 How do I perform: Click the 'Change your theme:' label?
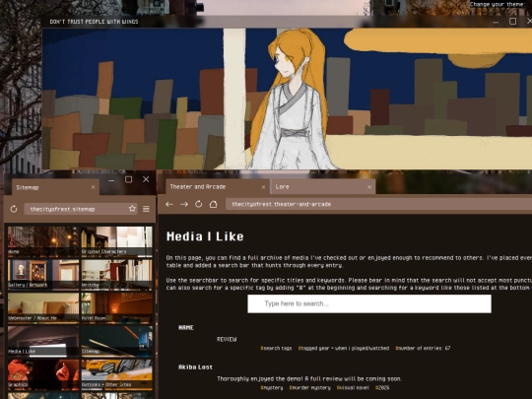click(497, 4)
